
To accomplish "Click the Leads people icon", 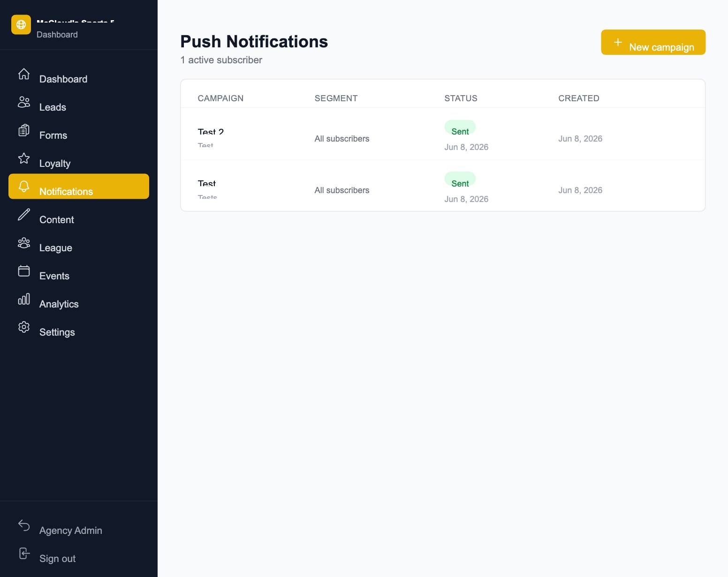I will [24, 102].
